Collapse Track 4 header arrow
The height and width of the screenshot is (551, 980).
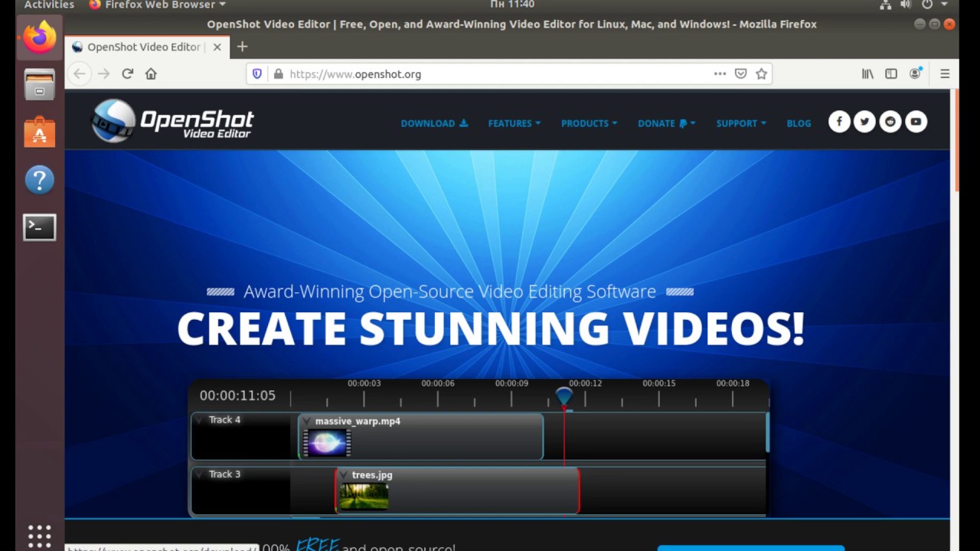199,420
